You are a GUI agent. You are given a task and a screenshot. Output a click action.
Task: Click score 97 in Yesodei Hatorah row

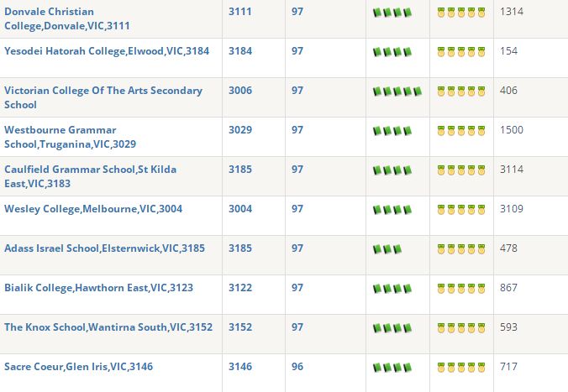(297, 51)
